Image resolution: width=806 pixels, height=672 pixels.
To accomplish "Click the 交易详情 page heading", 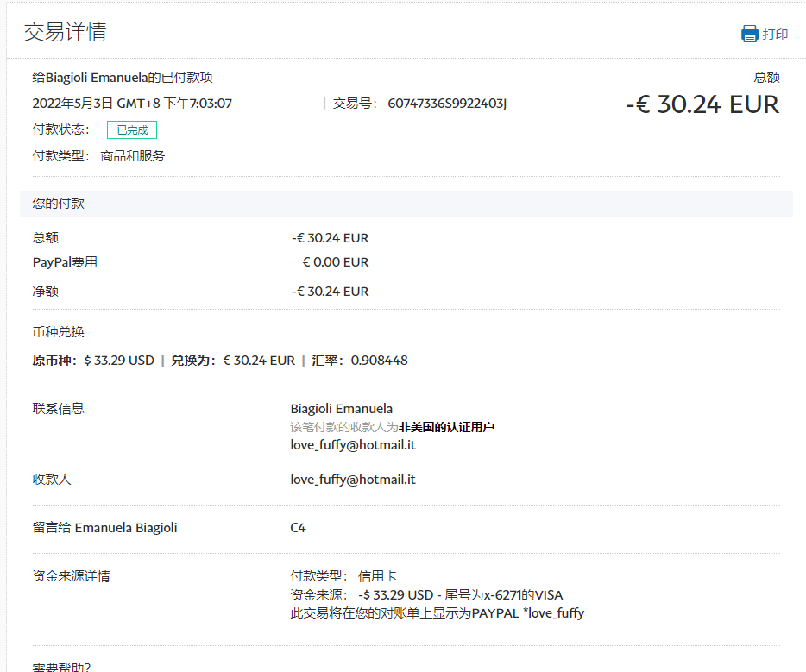I will (65, 33).
